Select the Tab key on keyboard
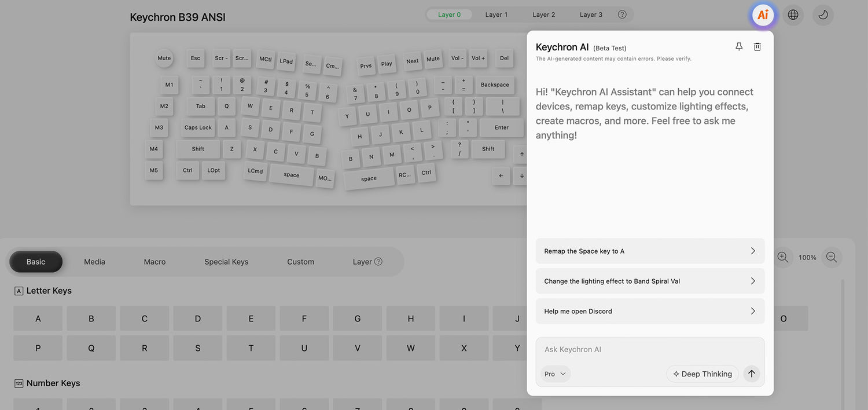This screenshot has width=868, height=410. [200, 106]
